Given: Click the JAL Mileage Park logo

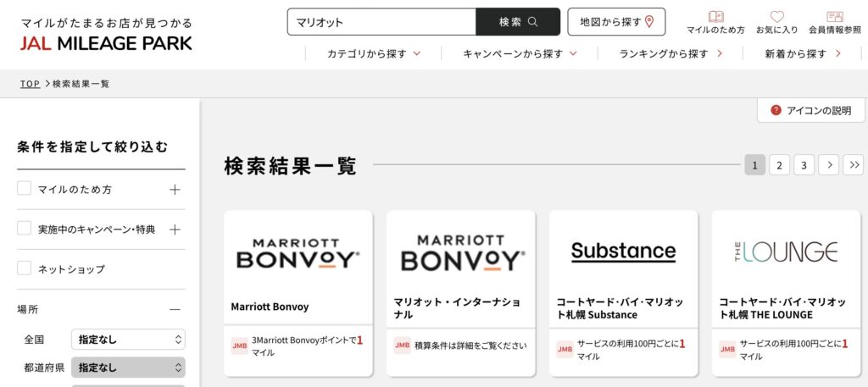Looking at the screenshot, I should click(x=106, y=34).
